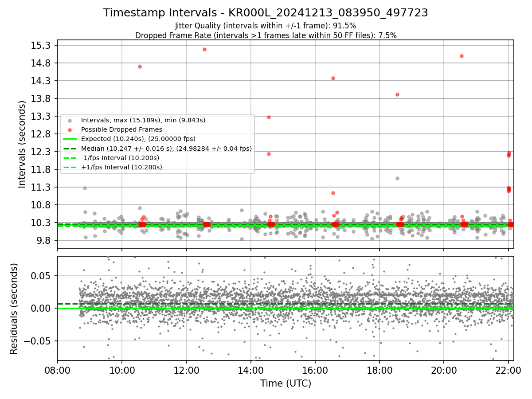Click the residuals tick label −0.05
The width and height of the screenshot is (532, 399).
(38, 341)
